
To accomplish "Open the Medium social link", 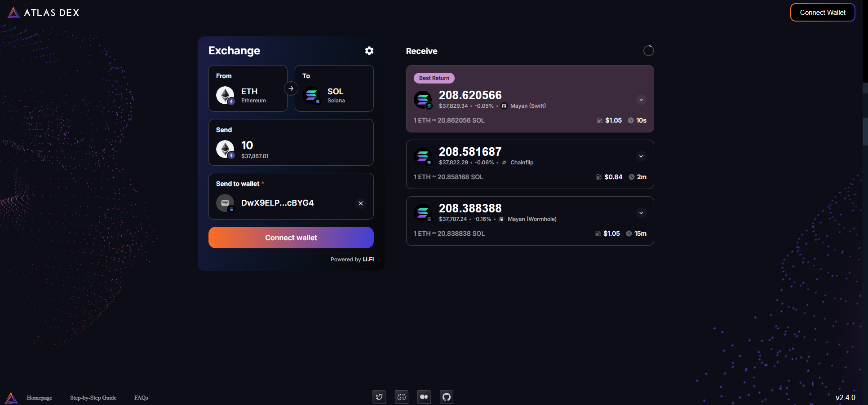I will 424,397.
